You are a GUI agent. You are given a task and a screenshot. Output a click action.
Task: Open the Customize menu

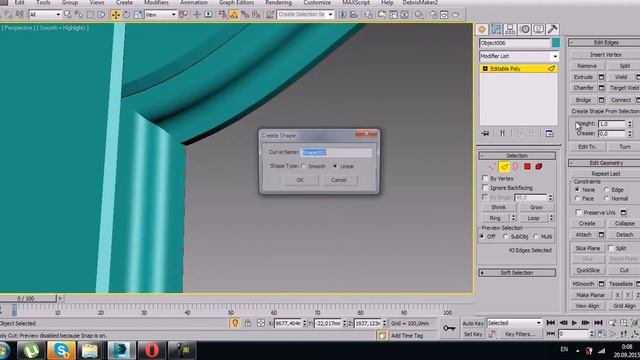[x=317, y=2]
